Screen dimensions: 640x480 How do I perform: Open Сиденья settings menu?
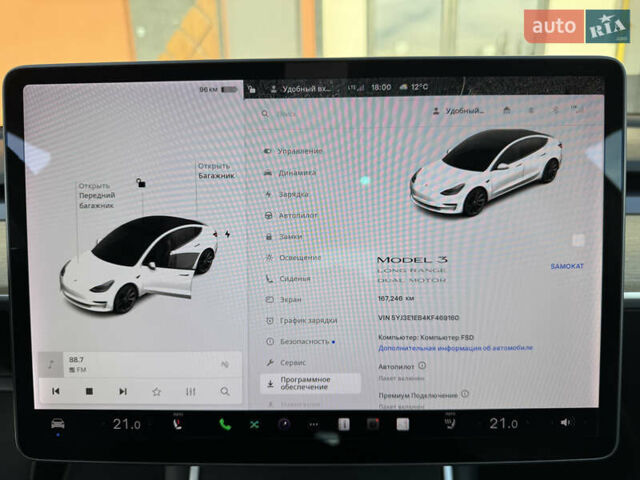(x=289, y=279)
